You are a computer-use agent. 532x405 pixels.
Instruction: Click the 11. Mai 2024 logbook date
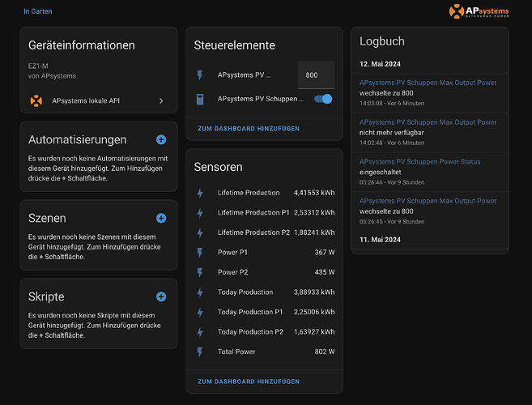pyautogui.click(x=380, y=239)
